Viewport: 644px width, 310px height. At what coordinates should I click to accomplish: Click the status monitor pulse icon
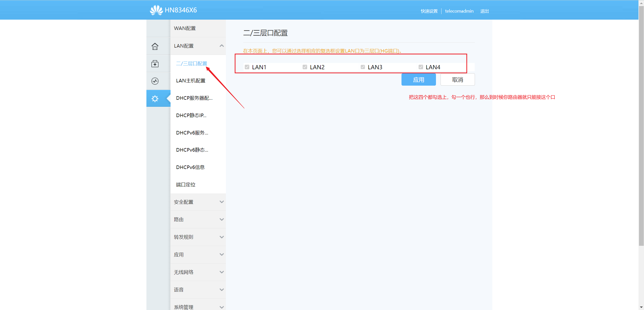point(155,81)
